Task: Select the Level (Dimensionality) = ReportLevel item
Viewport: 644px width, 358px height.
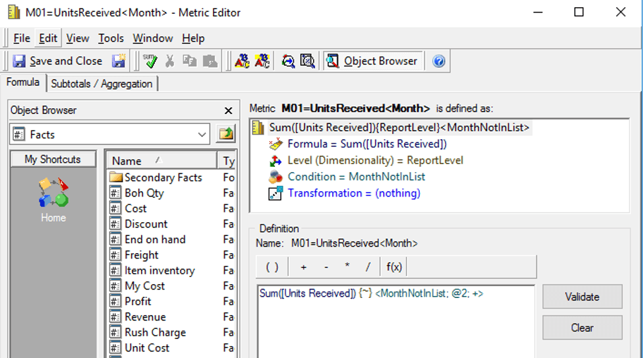Action: tap(374, 160)
